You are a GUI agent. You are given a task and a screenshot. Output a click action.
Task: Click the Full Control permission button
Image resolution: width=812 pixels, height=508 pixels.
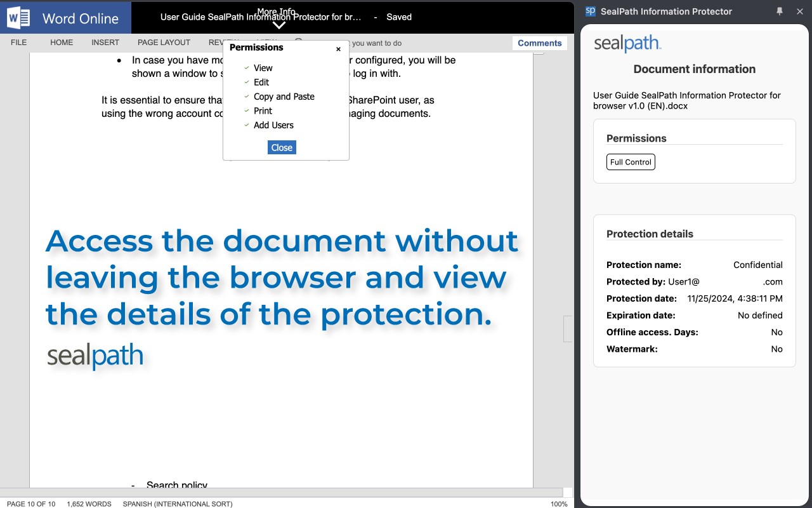click(x=631, y=162)
